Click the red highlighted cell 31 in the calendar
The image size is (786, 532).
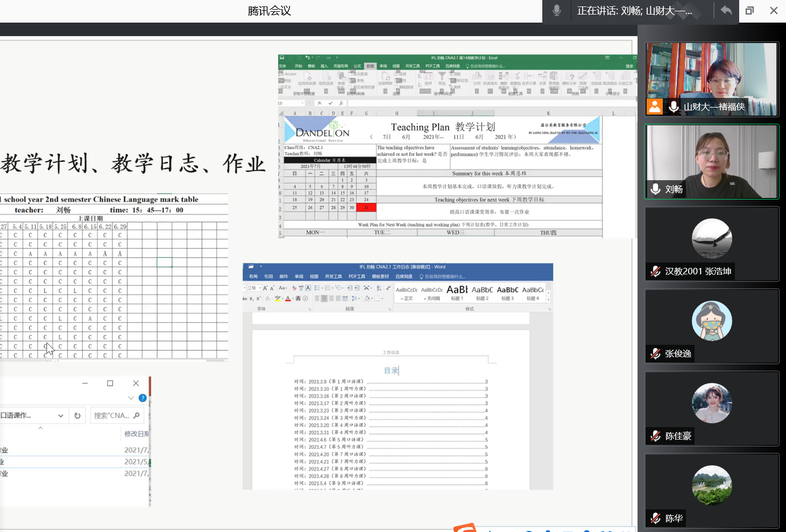(x=366, y=208)
